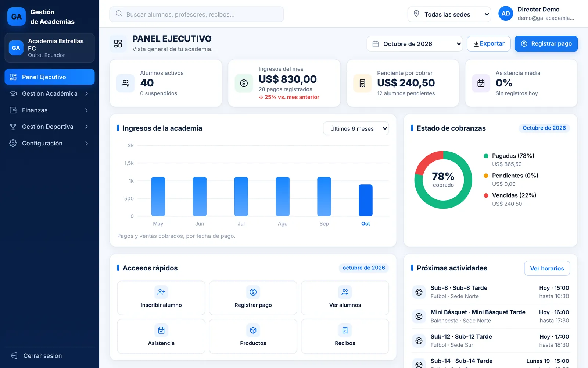Expand the Finanzas chevron
This screenshot has width=588, height=368.
click(x=86, y=110)
